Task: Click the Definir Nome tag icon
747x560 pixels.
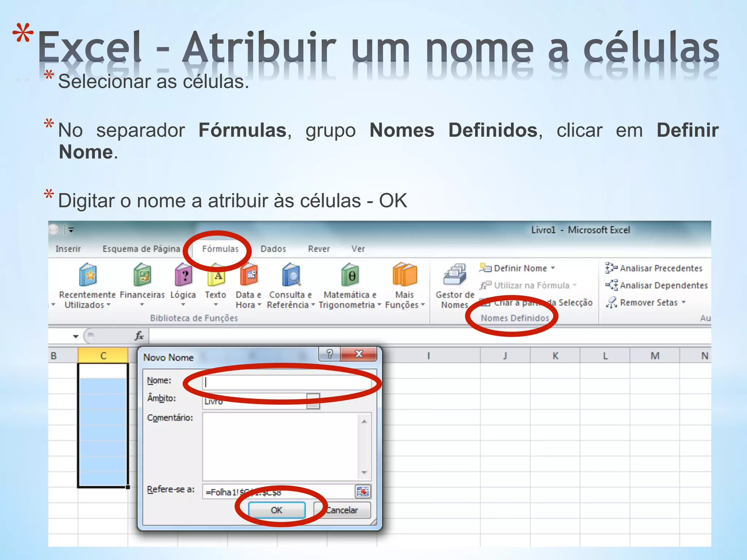Action: click(485, 268)
